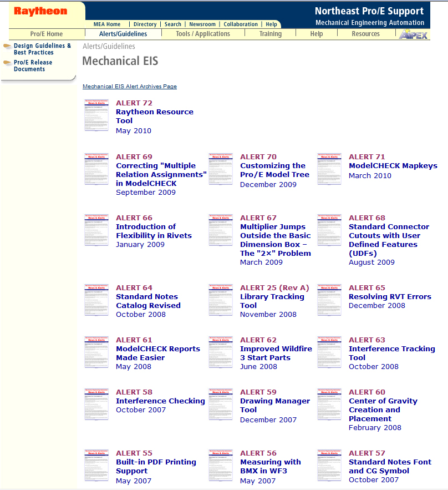Open the ALERT 57 document thumbnail
448x490 pixels.
pos(329,466)
